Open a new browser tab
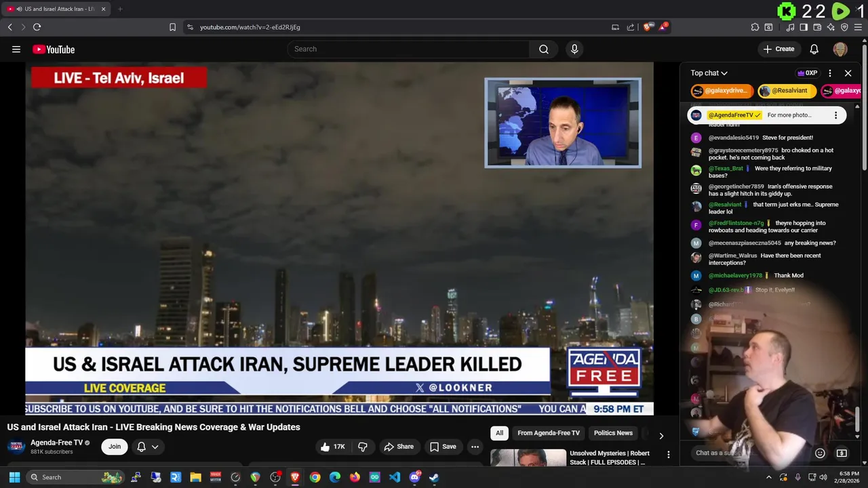The height and width of the screenshot is (488, 868). 120,9
